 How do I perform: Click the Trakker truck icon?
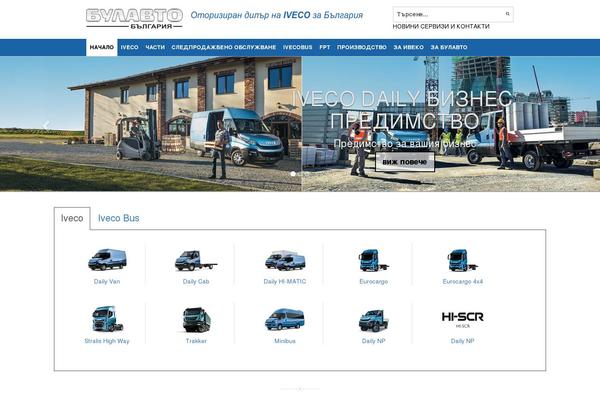[x=196, y=320]
